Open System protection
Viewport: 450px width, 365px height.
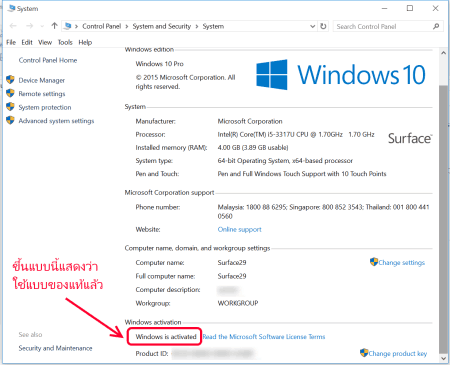(45, 107)
